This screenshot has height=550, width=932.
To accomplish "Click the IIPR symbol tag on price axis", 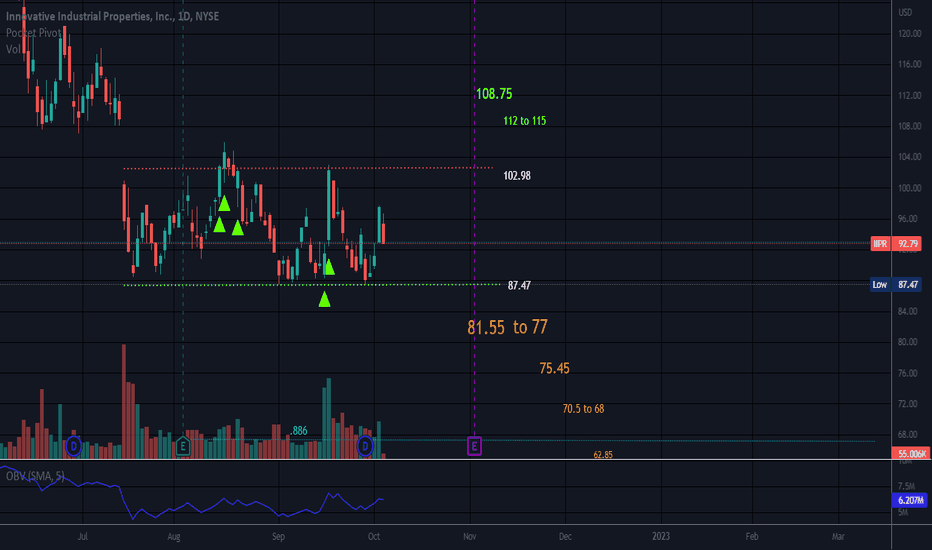I will (x=880, y=243).
